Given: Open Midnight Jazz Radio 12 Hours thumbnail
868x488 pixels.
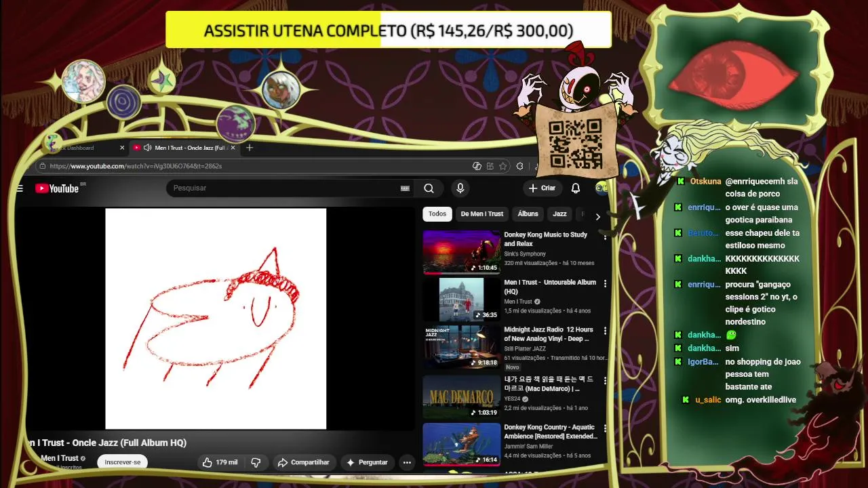Looking at the screenshot, I should (462, 347).
